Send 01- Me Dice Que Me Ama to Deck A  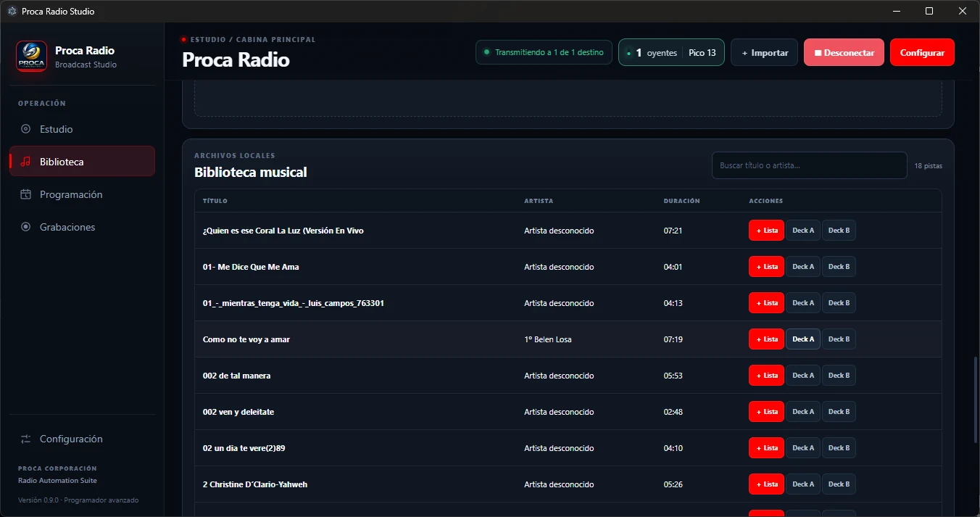click(803, 267)
